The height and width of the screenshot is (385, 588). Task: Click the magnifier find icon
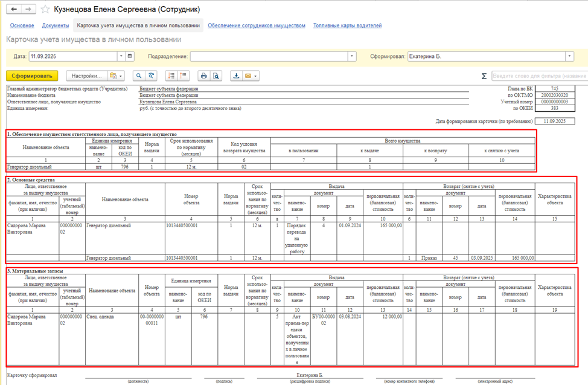tap(139, 76)
